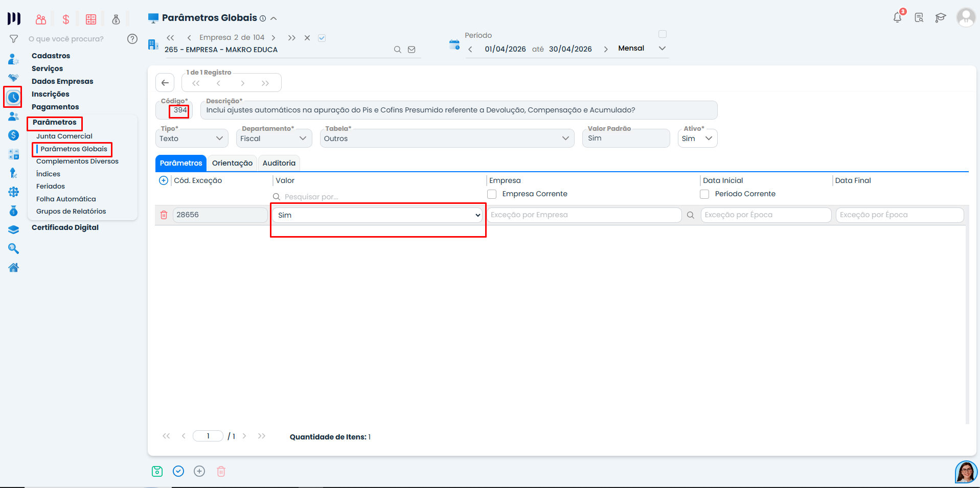
Task: Open user profile avatar
Action: coord(966,17)
